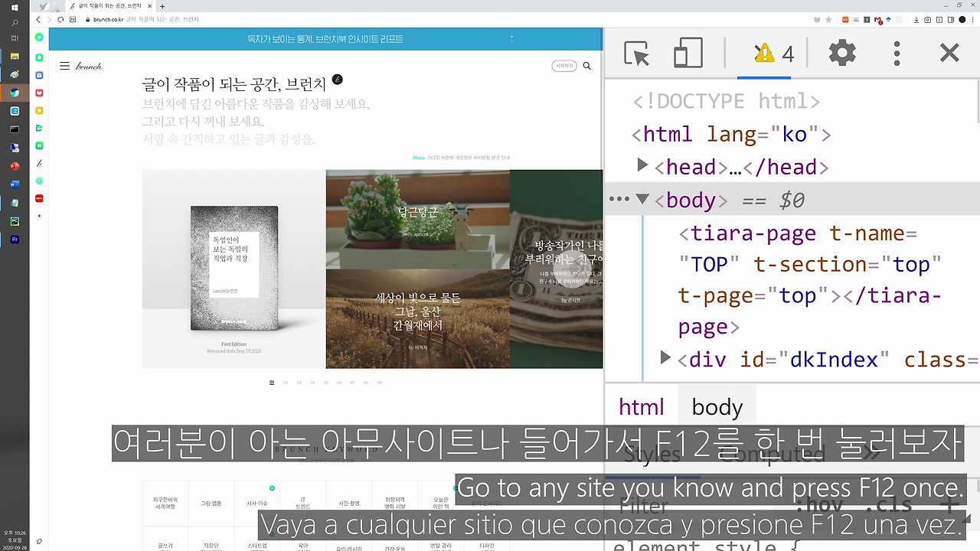Click the search magnifier on the brunch page
This screenshot has width=980, height=551.
coord(586,66)
